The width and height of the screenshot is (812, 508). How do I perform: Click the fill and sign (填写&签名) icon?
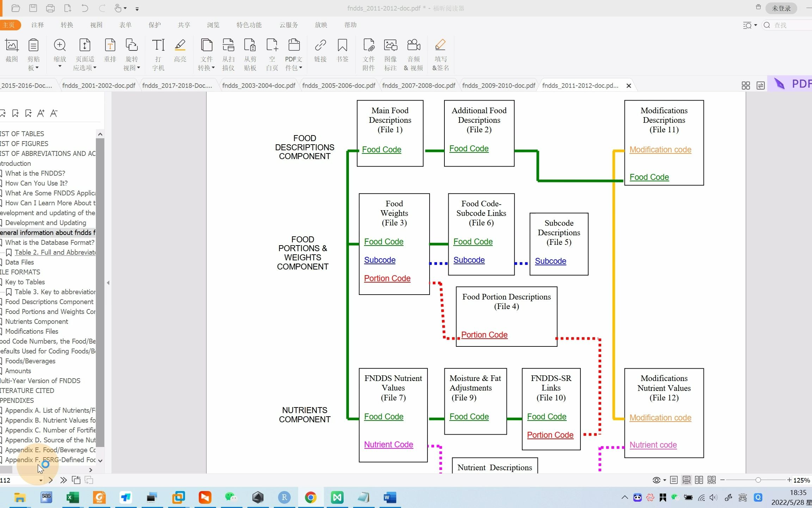[441, 45]
